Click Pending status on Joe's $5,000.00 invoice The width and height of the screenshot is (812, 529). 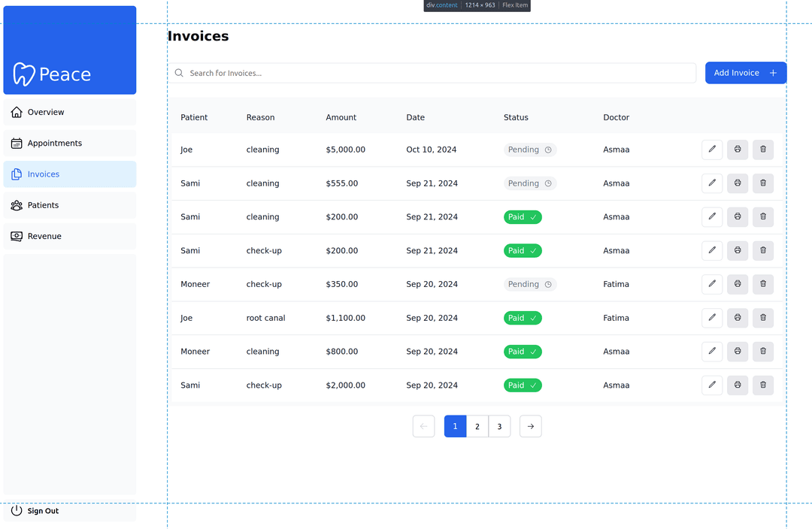[x=530, y=150]
